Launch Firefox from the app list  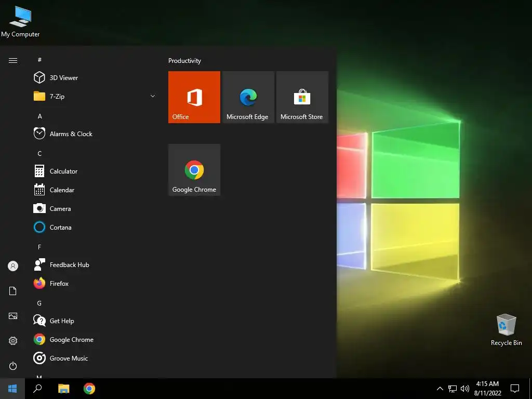point(95,283)
